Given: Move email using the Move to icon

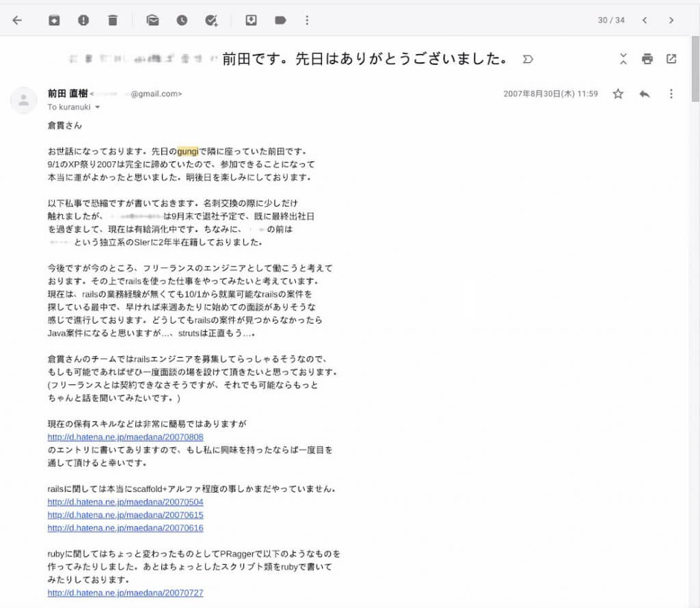Looking at the screenshot, I should [x=251, y=21].
